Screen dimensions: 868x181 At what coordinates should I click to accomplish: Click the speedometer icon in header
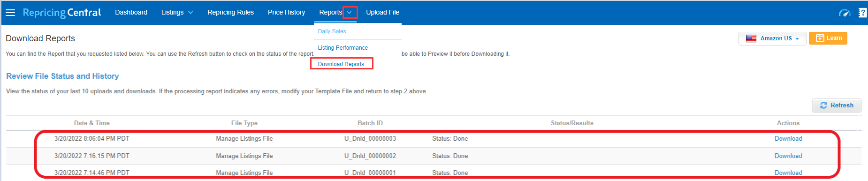click(x=845, y=13)
